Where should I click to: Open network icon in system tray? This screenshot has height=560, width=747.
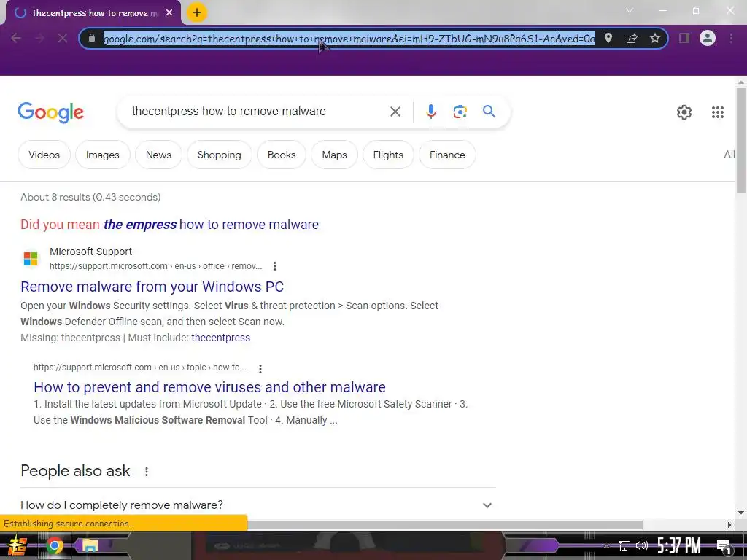[624, 545]
